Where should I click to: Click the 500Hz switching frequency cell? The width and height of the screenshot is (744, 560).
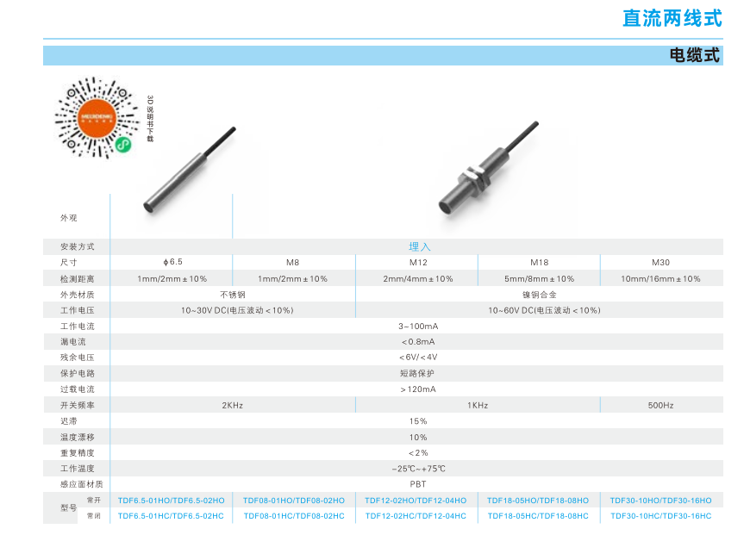(660, 405)
